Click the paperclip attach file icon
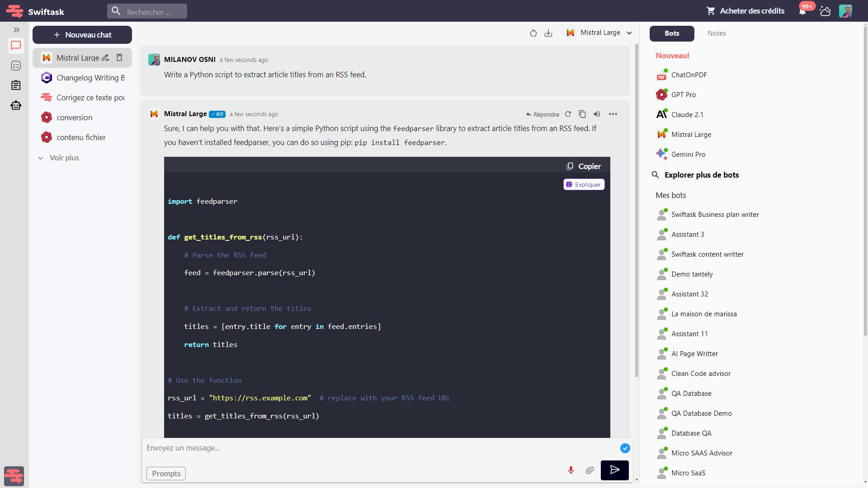868x488 pixels. (590, 470)
